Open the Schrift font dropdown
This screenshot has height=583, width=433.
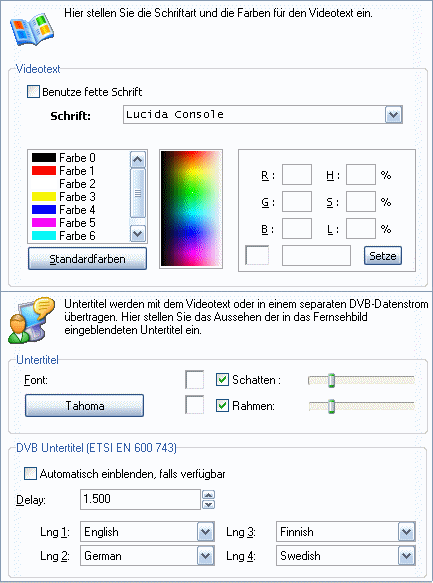click(x=394, y=115)
